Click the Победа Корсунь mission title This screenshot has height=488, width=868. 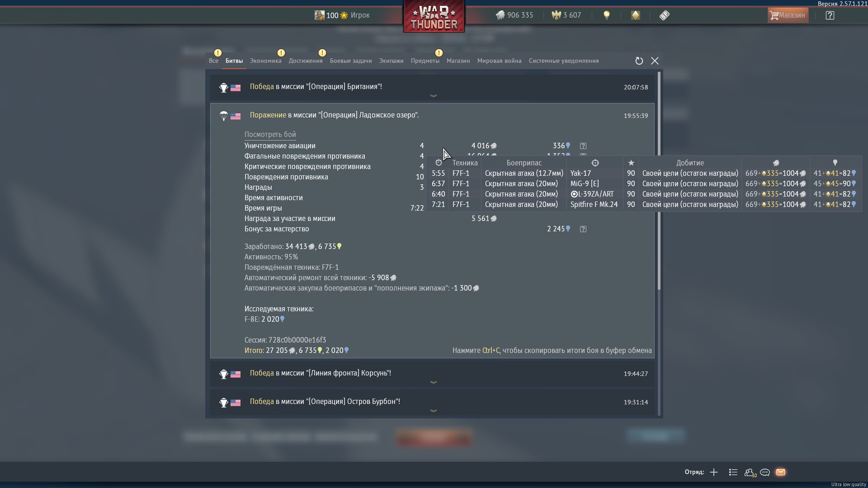[321, 373]
